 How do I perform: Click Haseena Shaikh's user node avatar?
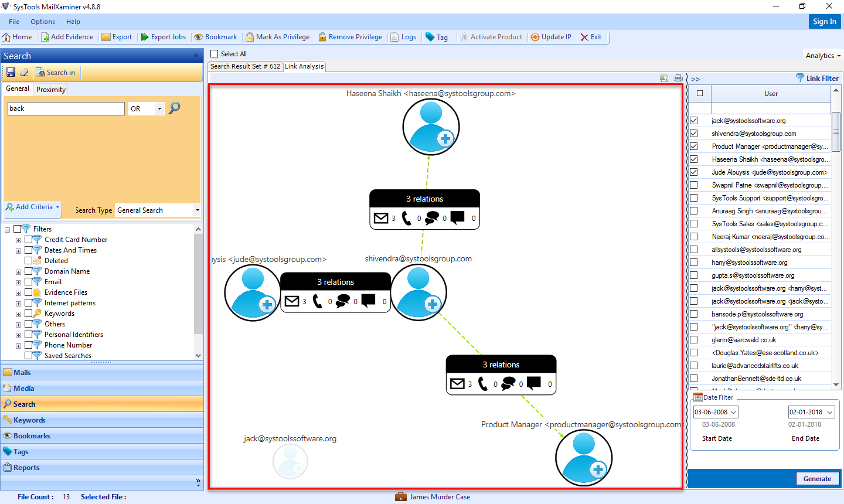point(431,127)
